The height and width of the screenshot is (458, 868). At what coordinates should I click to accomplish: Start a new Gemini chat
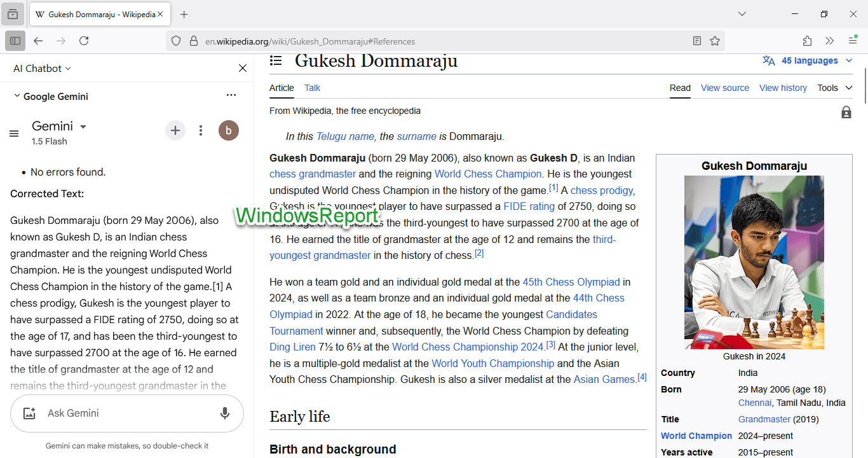click(x=175, y=130)
